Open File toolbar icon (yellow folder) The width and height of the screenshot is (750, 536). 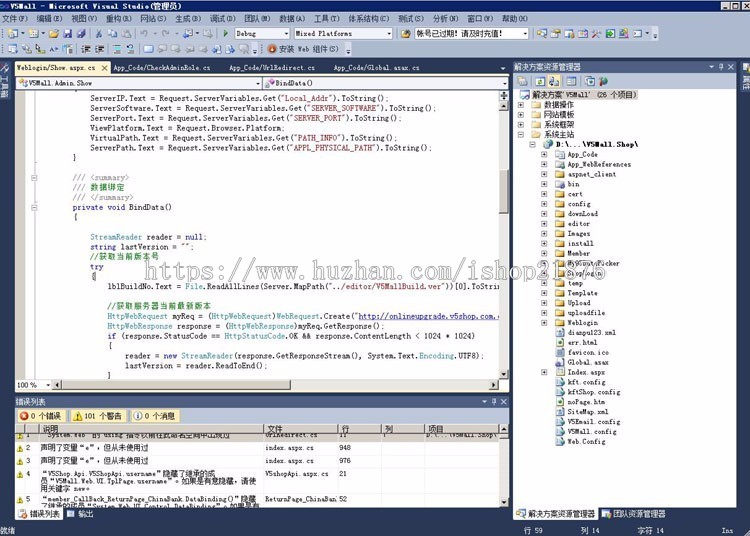[x=54, y=33]
